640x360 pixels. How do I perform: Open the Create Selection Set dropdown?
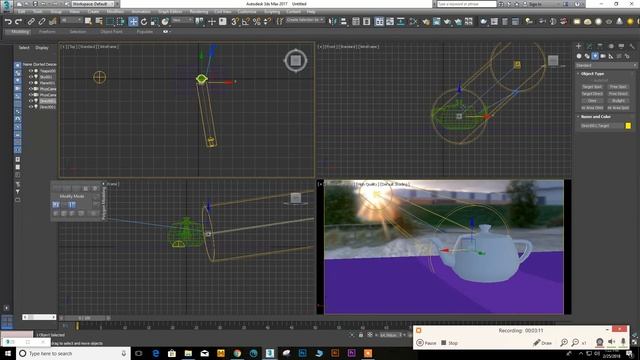[305, 20]
